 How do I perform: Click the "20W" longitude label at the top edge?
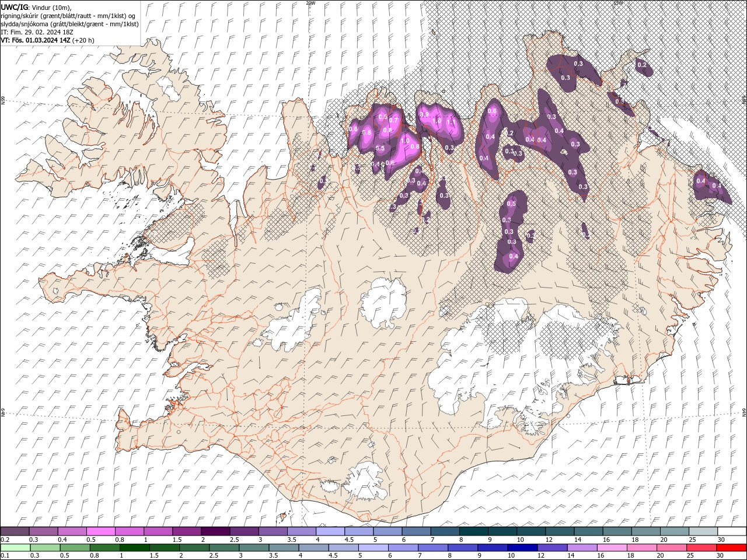310,3
